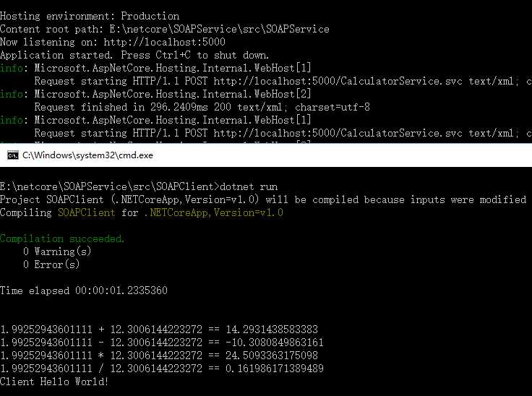Viewport: 532px width, 396px height.
Task: Click "Application started. Press Ctrl+C" line
Action: [134, 55]
